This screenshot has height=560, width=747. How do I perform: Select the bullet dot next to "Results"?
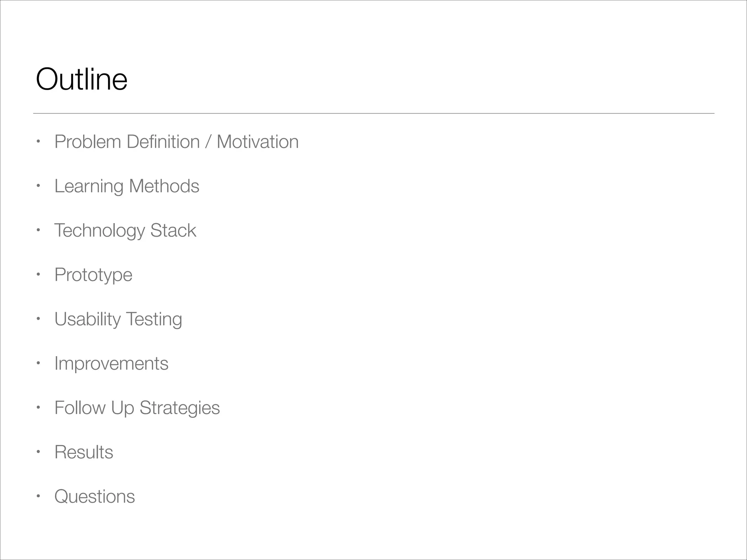pyautogui.click(x=37, y=452)
